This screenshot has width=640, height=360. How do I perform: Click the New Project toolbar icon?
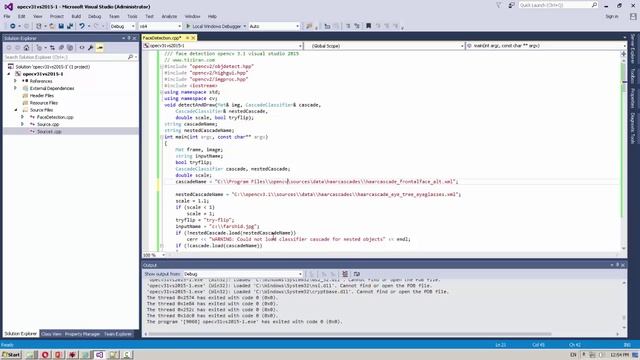click(x=39, y=26)
